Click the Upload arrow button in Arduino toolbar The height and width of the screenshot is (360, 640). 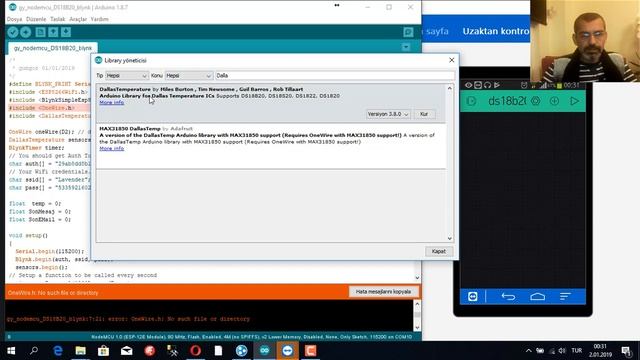(26, 32)
